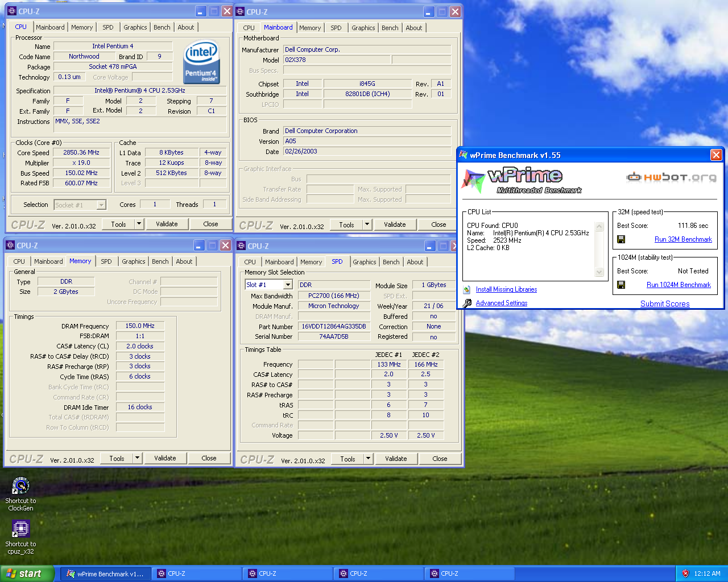Screen dimensions: 728x582
Task: Click the CPU-Z title icon of CPU window
Action: coord(12,11)
